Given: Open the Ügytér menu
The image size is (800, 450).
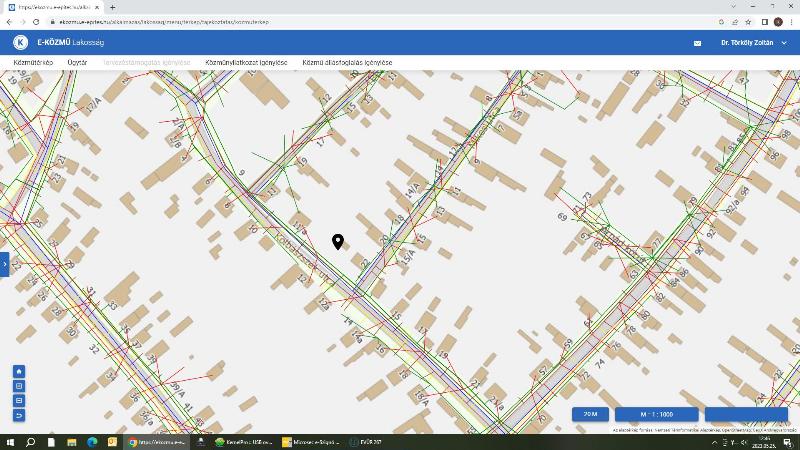Looking at the screenshot, I should point(77,62).
